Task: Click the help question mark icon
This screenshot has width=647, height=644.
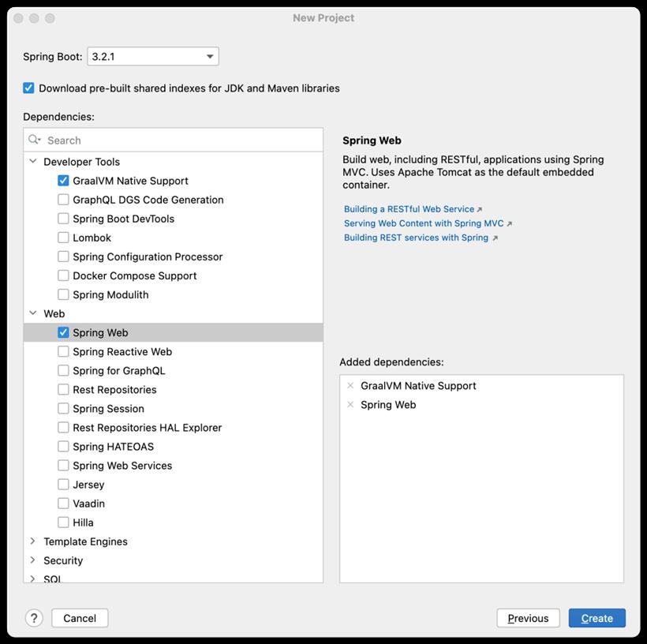Action: tap(34, 618)
